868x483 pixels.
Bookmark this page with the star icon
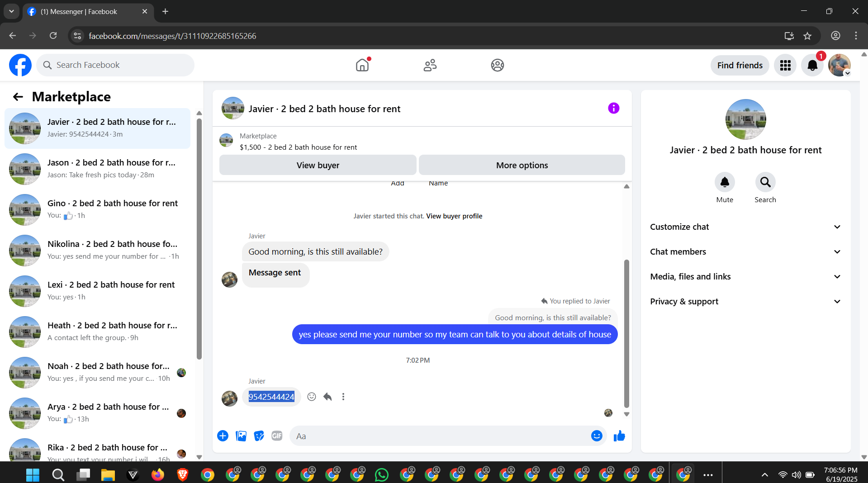(807, 36)
